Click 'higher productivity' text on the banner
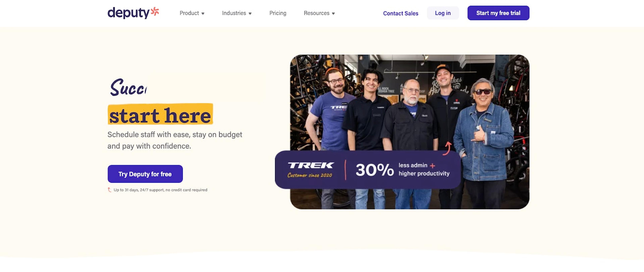Image resolution: width=644 pixels, height=272 pixels. (x=424, y=173)
